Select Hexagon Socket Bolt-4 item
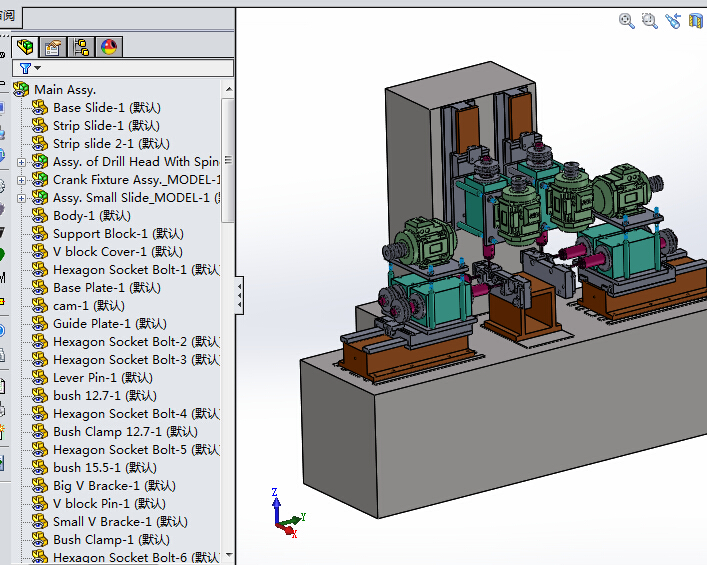Screen dimensions: 707x565 coord(136,414)
